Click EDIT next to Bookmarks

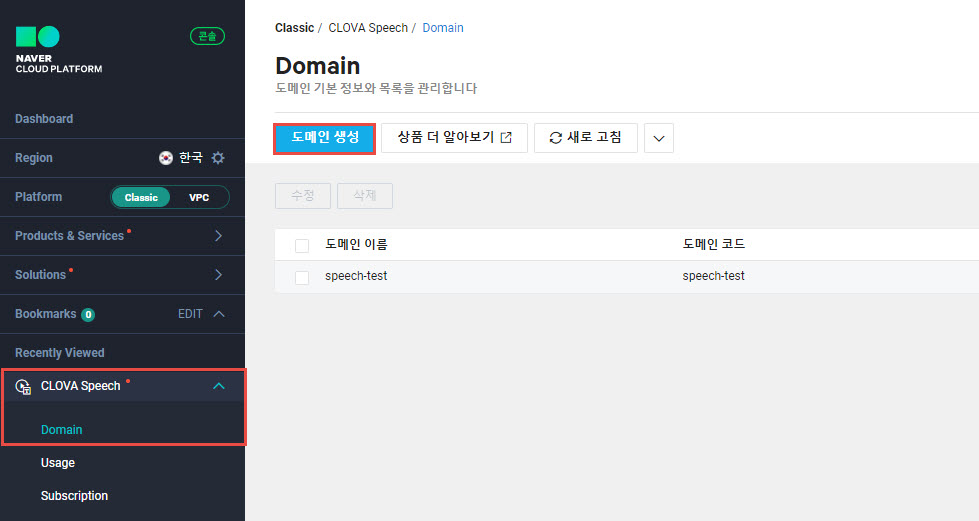[190, 314]
